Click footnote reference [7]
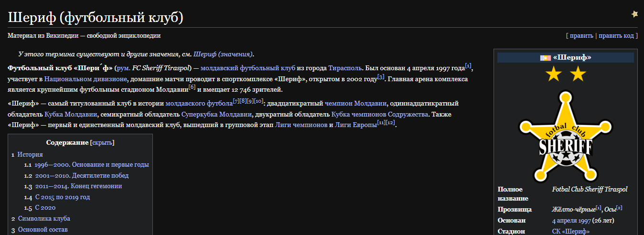This screenshot has height=235, width=644. 236,101
